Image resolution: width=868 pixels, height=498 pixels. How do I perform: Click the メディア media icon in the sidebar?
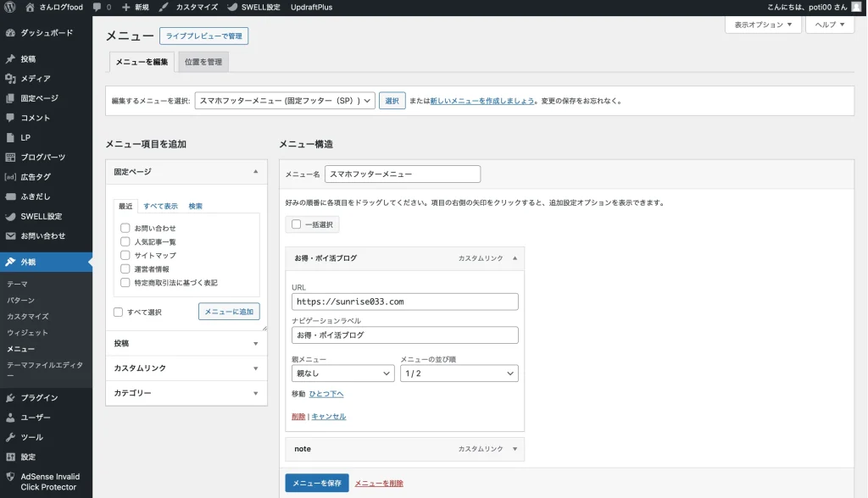click(10, 79)
